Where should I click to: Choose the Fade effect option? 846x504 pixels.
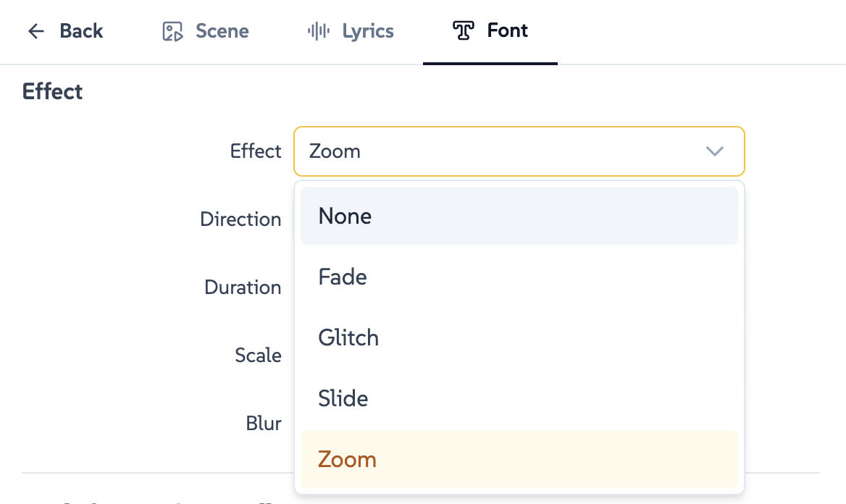(x=519, y=277)
